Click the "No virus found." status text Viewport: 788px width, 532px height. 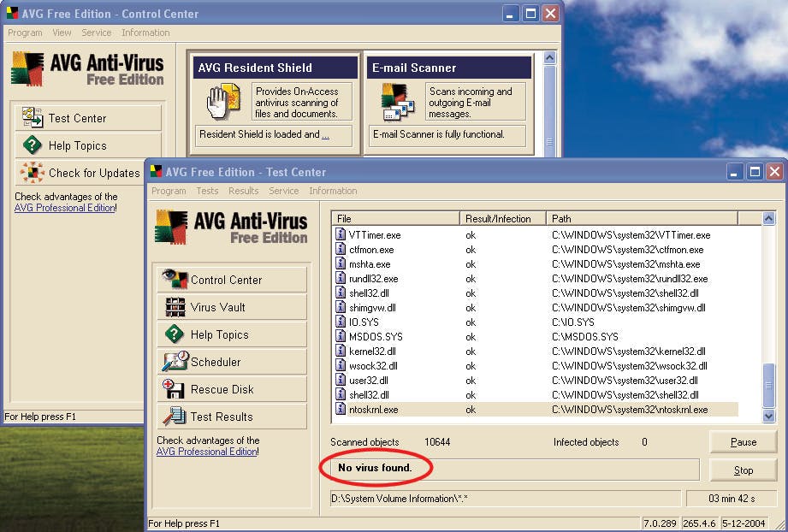[x=375, y=468]
